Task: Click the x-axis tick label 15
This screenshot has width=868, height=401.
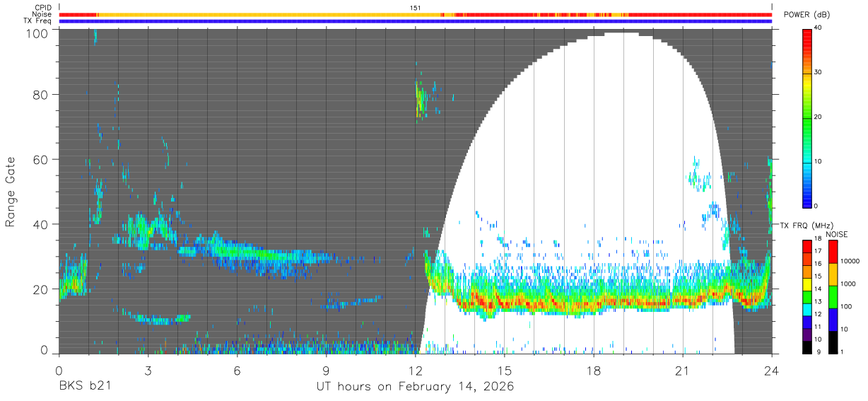Action: (505, 371)
